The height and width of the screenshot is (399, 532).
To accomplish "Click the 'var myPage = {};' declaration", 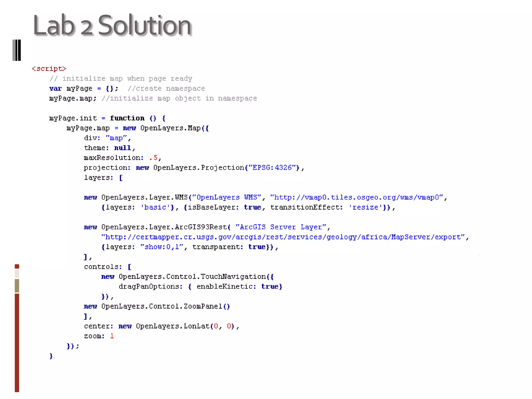I will pos(84,89).
